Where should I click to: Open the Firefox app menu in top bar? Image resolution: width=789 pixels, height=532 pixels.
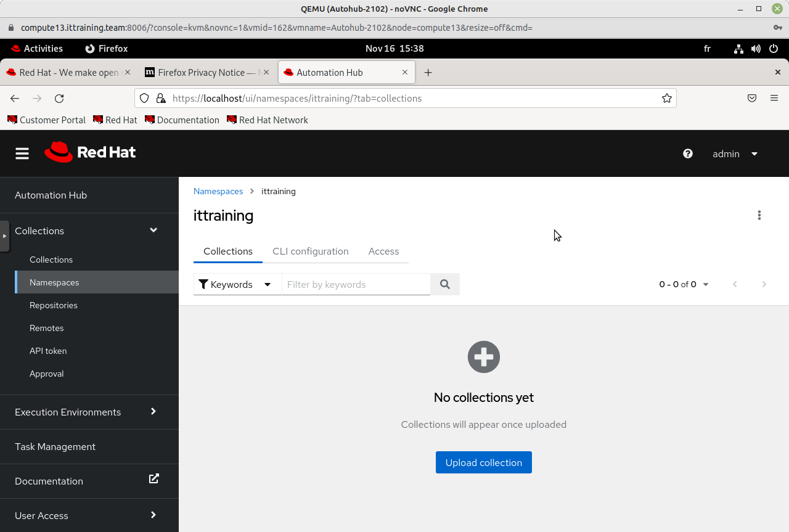click(107, 49)
